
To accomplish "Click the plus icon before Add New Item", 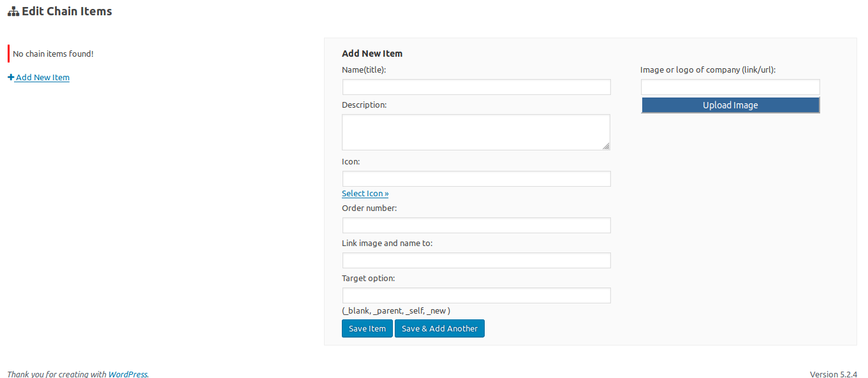I will tap(11, 77).
